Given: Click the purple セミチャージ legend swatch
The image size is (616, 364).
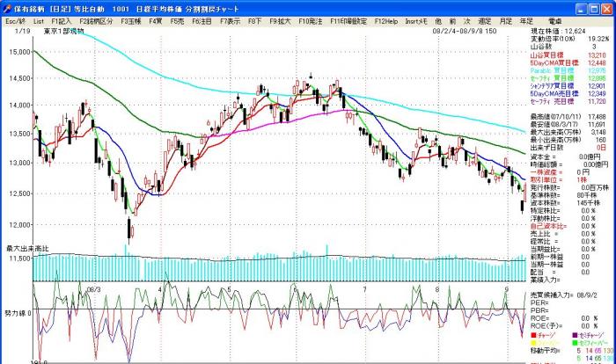Looking at the screenshot, I should (x=576, y=335).
